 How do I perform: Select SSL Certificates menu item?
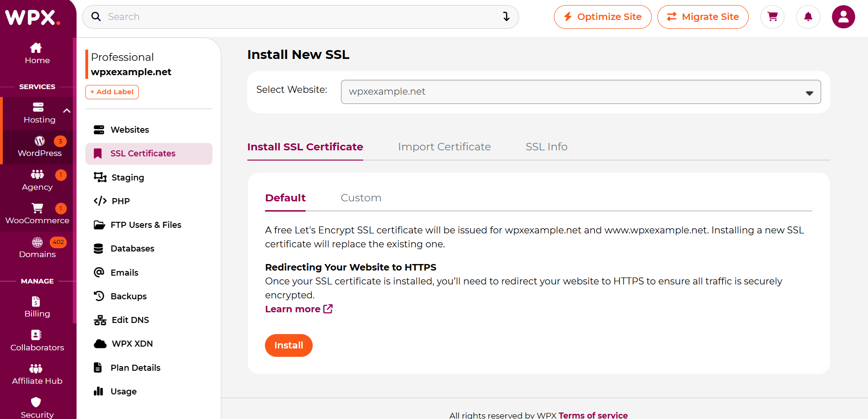[x=149, y=154]
